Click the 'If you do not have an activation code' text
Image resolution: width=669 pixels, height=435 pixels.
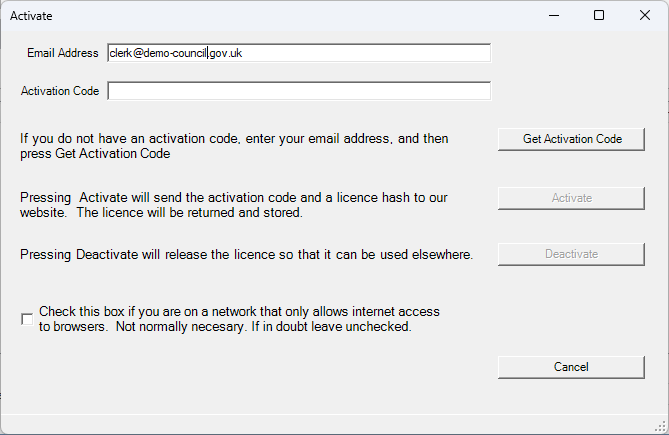point(234,146)
